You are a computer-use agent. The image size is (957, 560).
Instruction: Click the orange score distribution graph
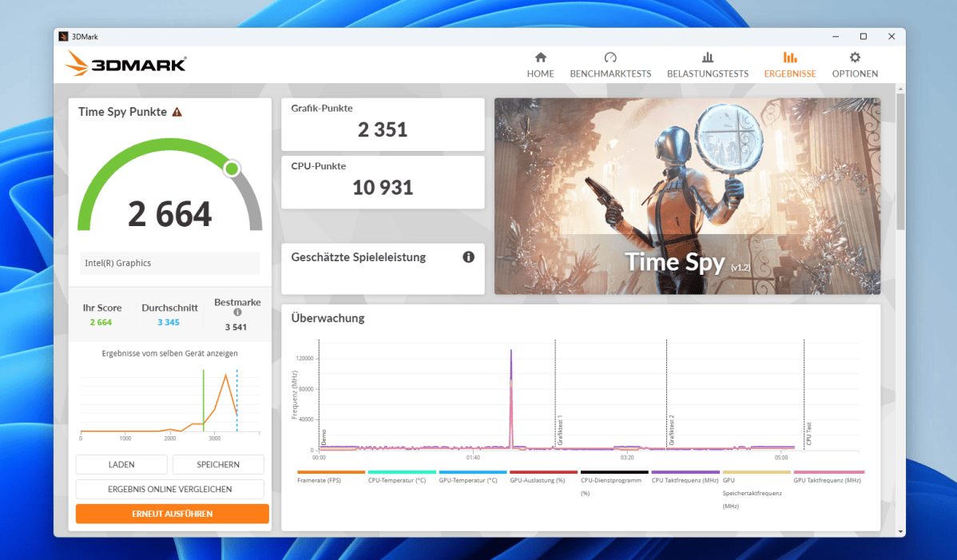pyautogui.click(x=169, y=404)
